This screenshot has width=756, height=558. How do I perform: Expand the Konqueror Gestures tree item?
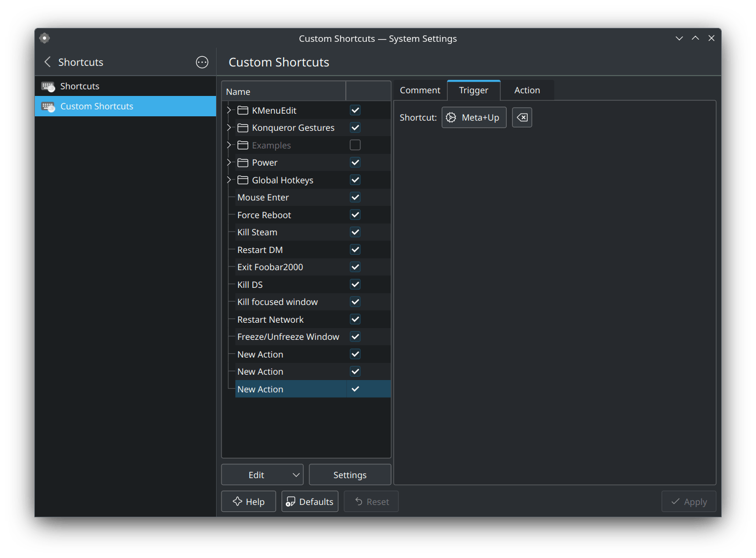[x=229, y=128]
